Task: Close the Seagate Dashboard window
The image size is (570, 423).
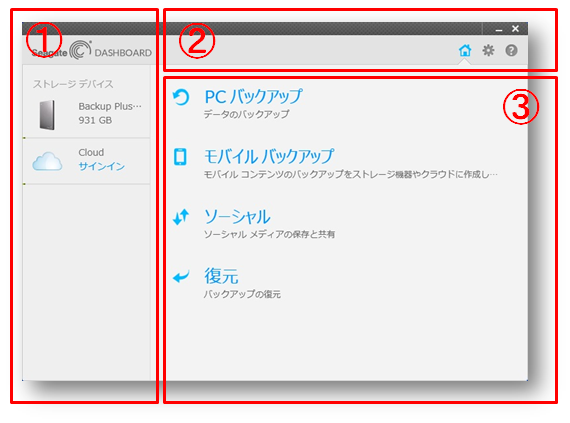Action: (515, 28)
